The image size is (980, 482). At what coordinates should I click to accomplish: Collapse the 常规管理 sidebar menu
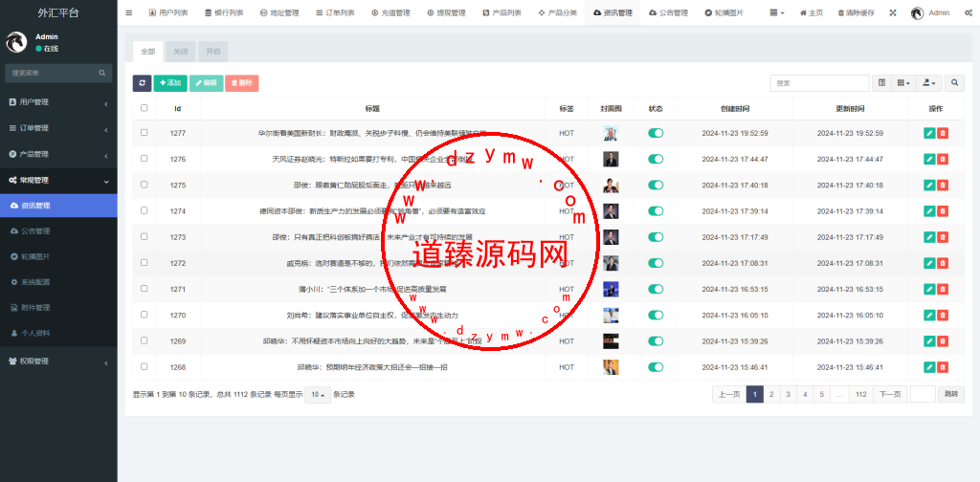point(58,181)
